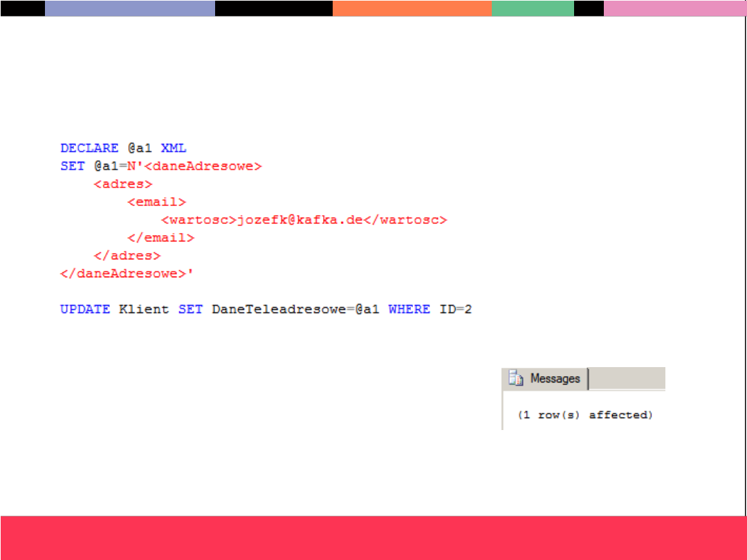Click the opening <adres> tag
The image size is (747, 560).
tap(122, 185)
